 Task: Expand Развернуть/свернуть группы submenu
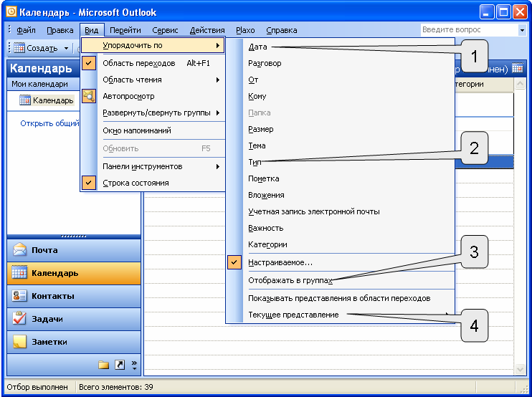pyautogui.click(x=153, y=113)
